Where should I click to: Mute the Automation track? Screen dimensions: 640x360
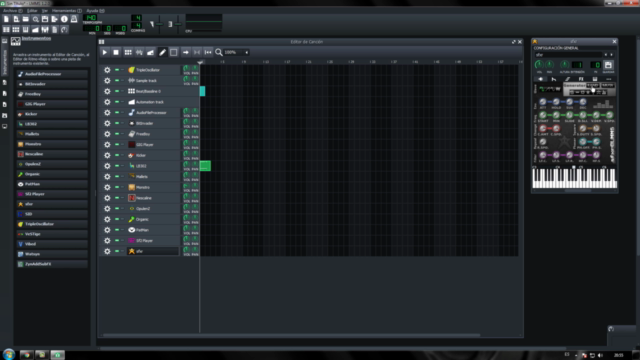117,102
